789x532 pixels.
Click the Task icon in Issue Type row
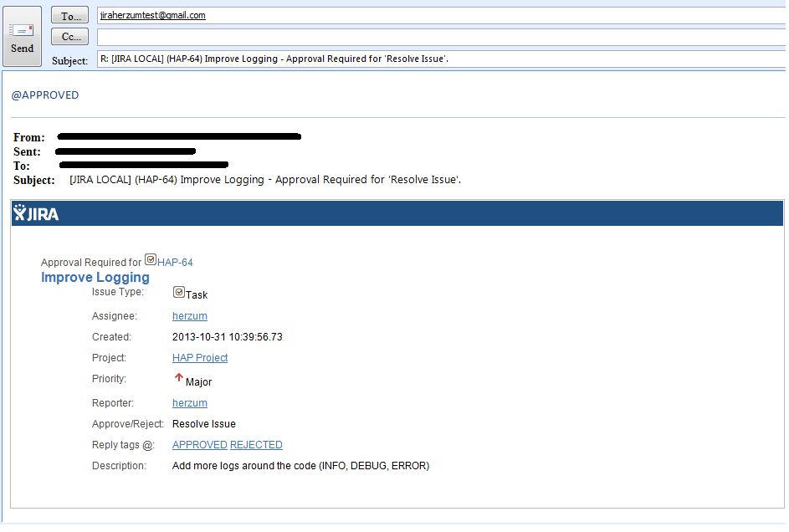(x=178, y=293)
